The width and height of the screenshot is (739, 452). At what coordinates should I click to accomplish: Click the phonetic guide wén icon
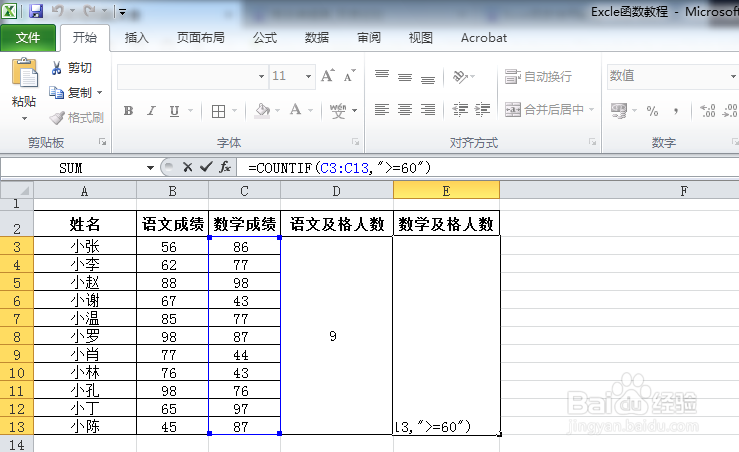click(x=338, y=111)
